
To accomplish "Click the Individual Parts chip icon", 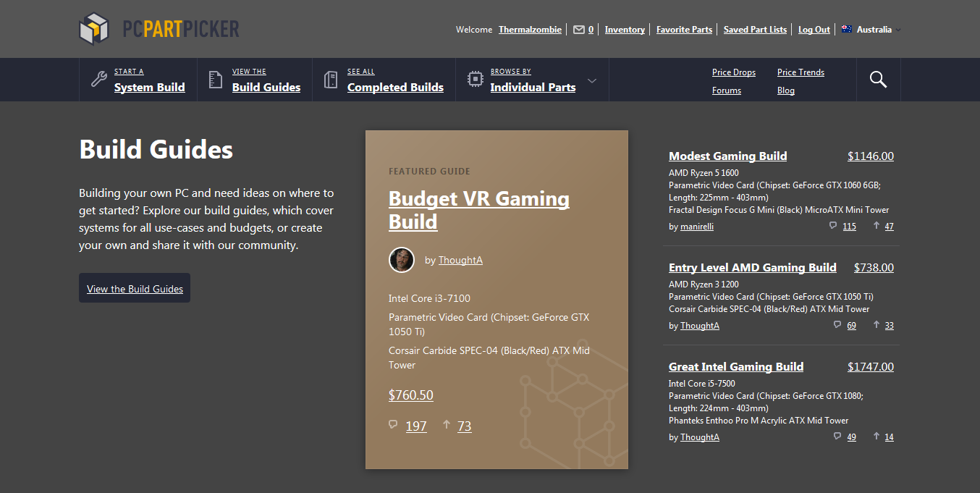I will tap(475, 79).
